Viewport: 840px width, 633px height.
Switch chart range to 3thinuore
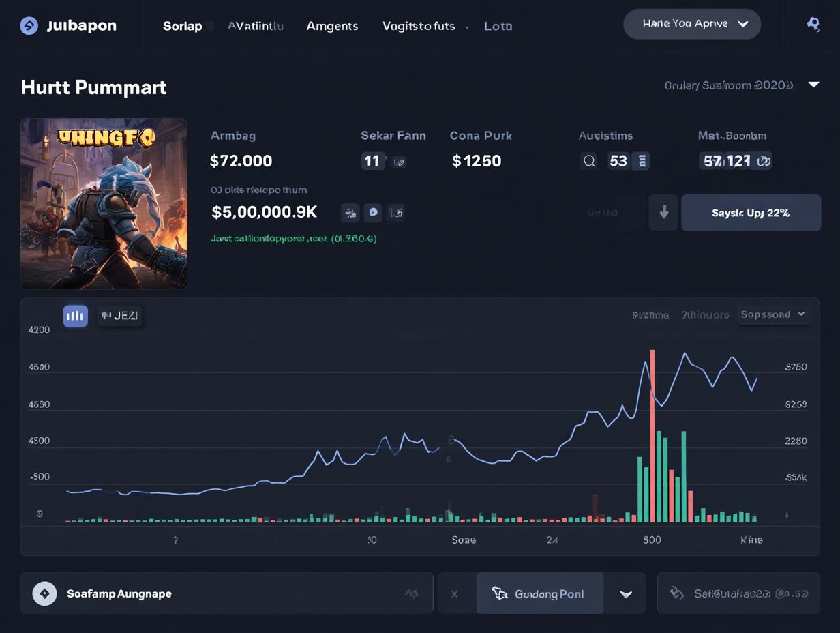pos(705,315)
